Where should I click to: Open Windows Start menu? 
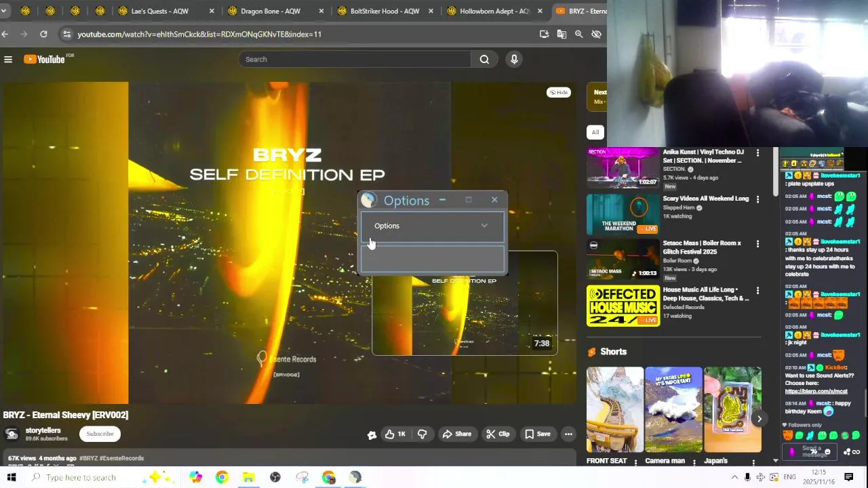11,477
